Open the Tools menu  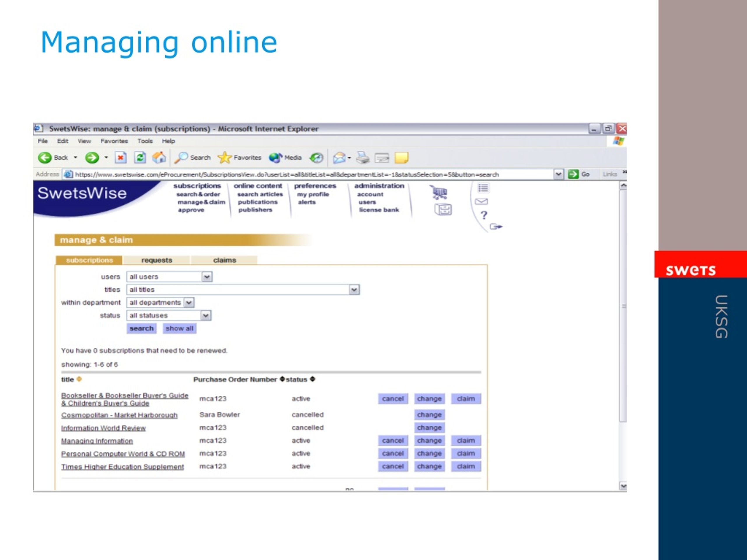click(145, 141)
